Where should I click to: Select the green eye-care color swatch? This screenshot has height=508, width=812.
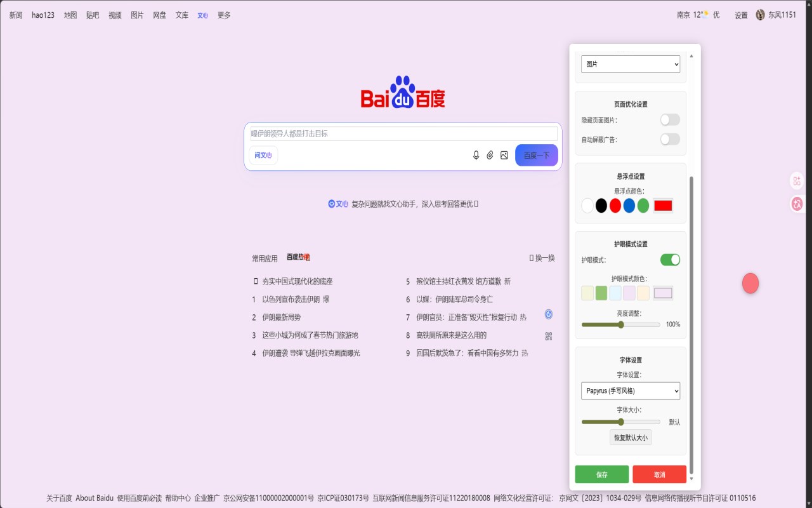tap(601, 293)
